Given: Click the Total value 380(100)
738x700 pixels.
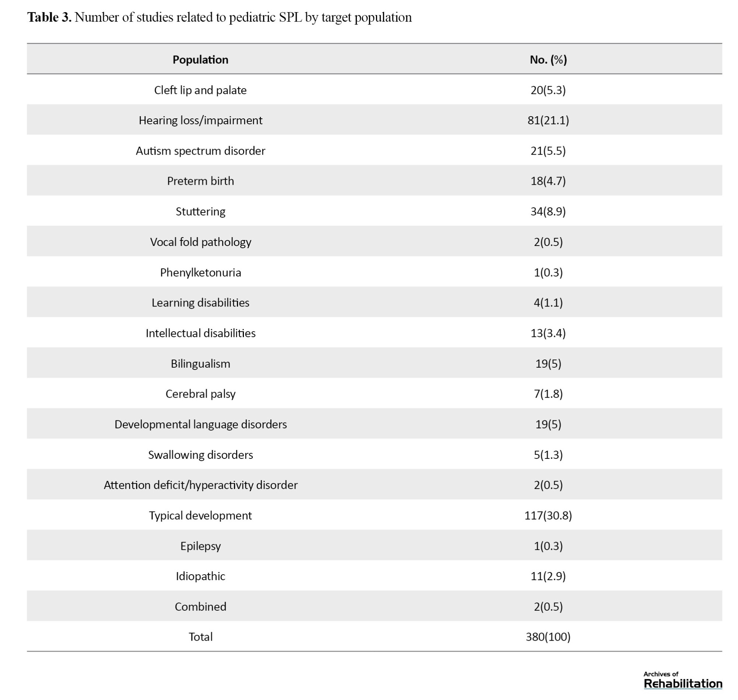Looking at the screenshot, I should pos(548,637).
